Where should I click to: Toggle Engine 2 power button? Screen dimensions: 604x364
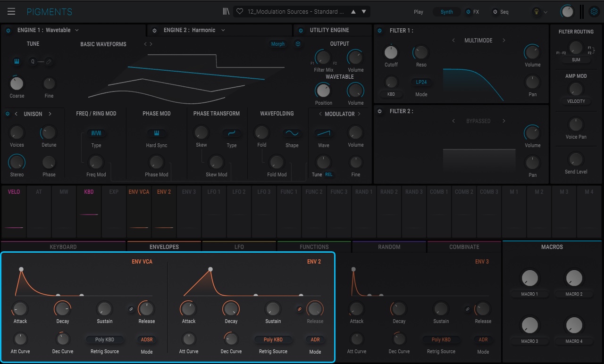[154, 30]
